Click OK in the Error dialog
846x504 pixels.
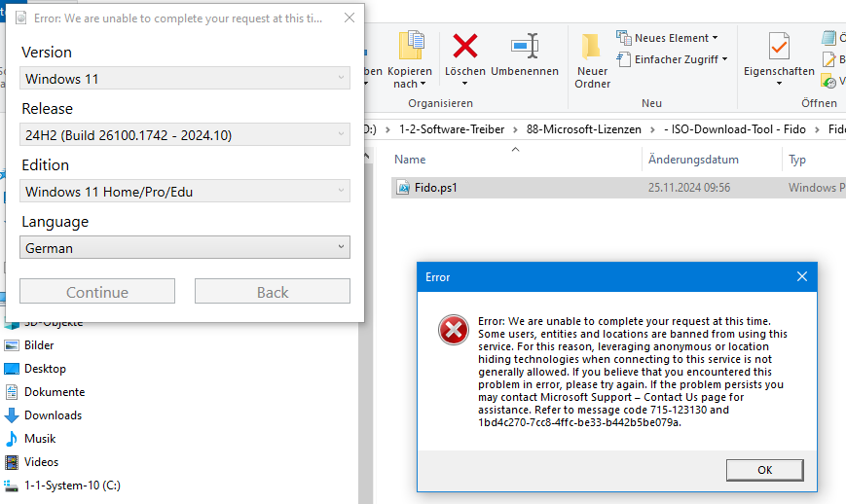pyautogui.click(x=764, y=470)
